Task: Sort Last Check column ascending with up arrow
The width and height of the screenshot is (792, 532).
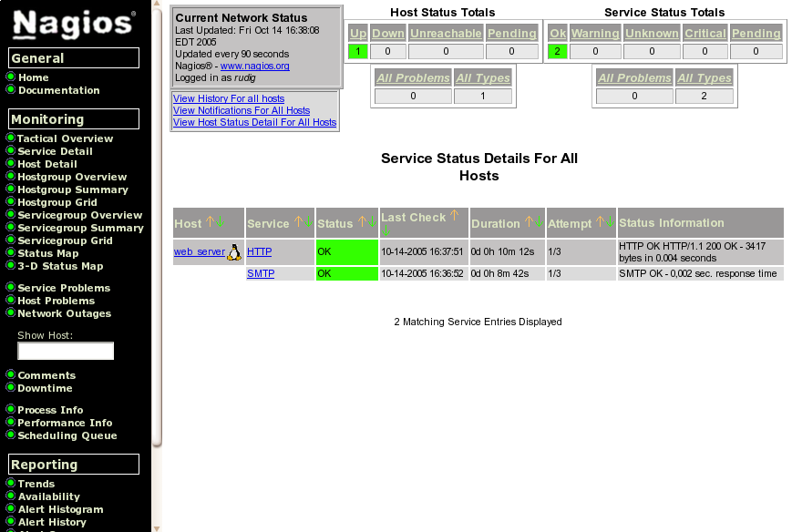Action: 454,216
